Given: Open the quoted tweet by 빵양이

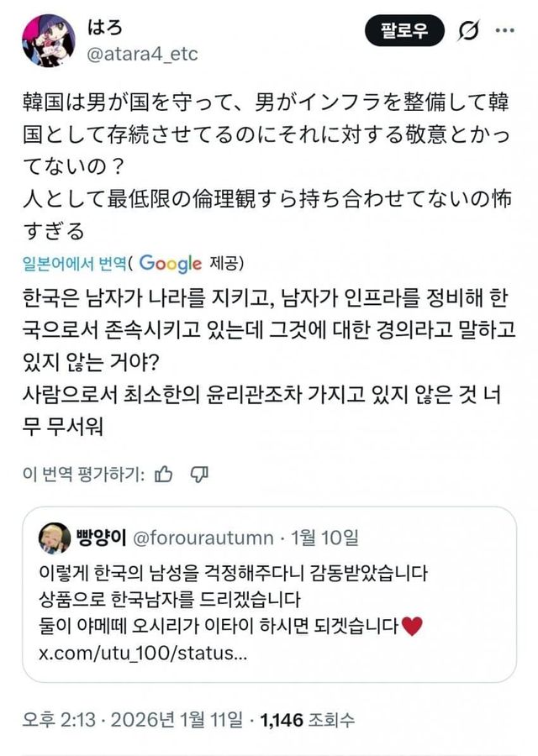Looking at the screenshot, I should tap(269, 594).
